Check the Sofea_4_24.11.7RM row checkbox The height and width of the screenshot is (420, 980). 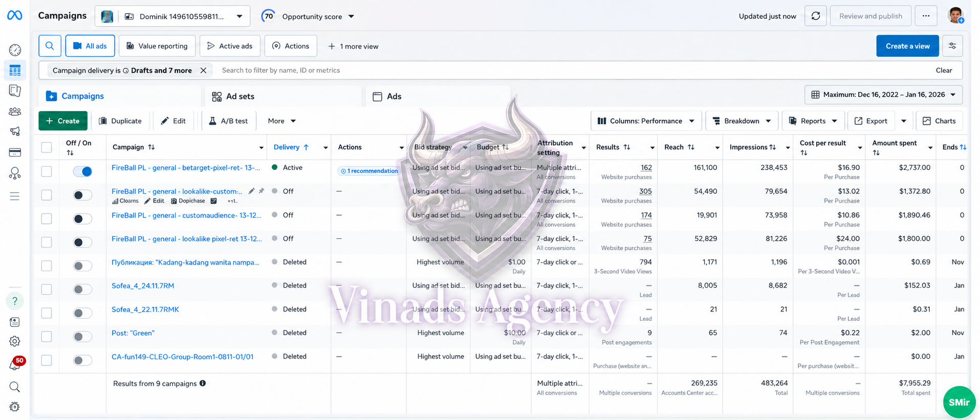[x=47, y=290]
